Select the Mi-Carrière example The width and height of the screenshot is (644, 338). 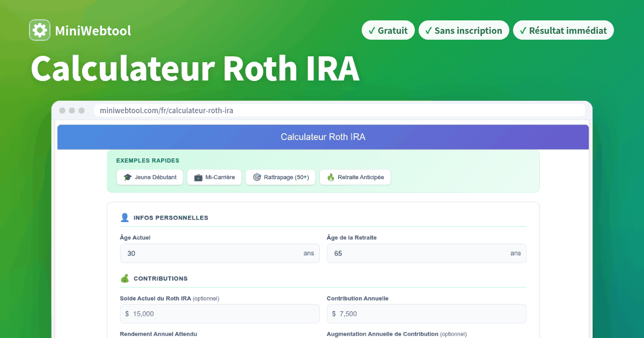point(214,177)
